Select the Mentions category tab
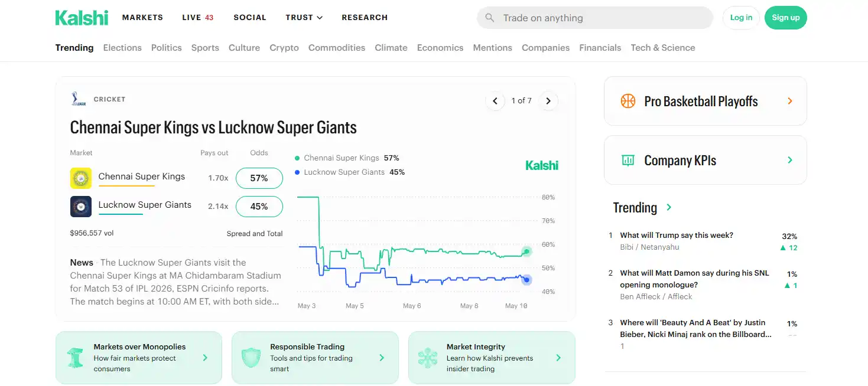Viewport: 868px width, 386px height. click(x=492, y=48)
